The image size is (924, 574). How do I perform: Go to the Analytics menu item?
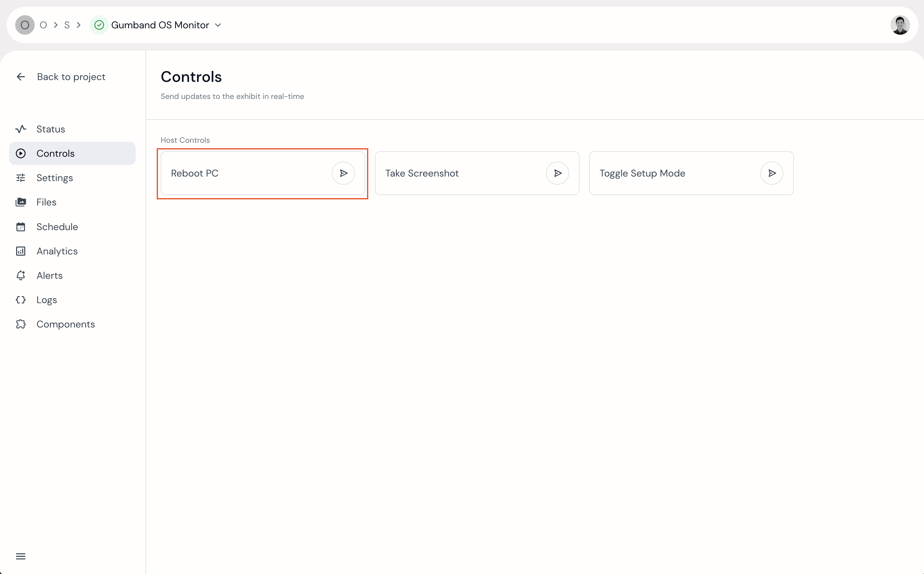(x=57, y=251)
